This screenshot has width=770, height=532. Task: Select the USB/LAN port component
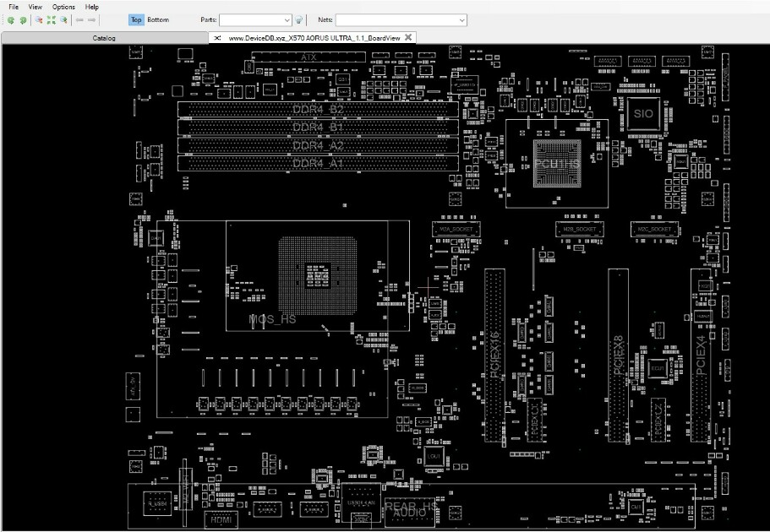[x=361, y=504]
